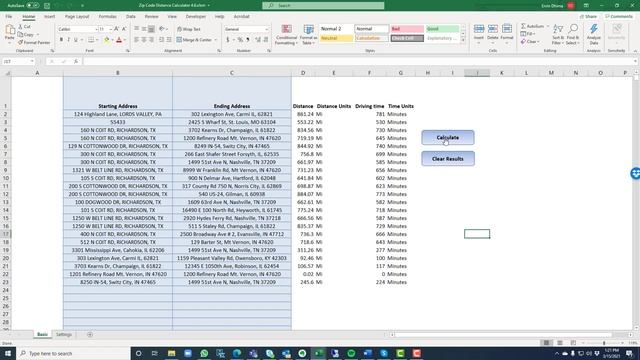The image size is (640, 360).
Task: Click the Share button
Action: click(x=589, y=17)
